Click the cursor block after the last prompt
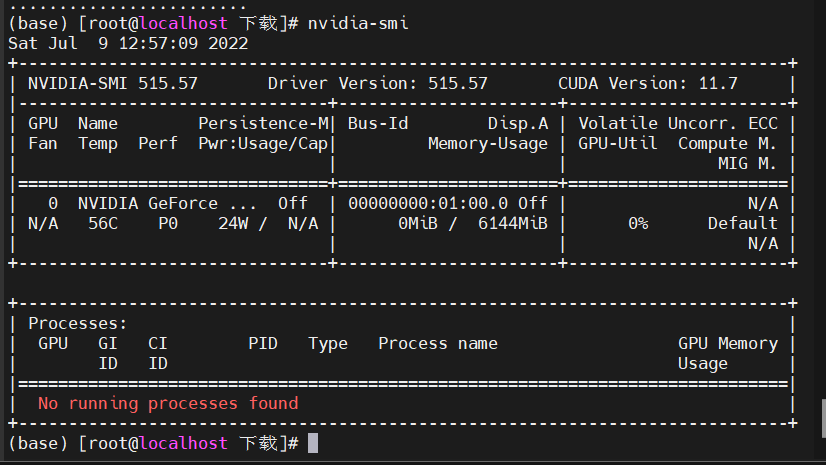The width and height of the screenshot is (826, 465). 313,443
